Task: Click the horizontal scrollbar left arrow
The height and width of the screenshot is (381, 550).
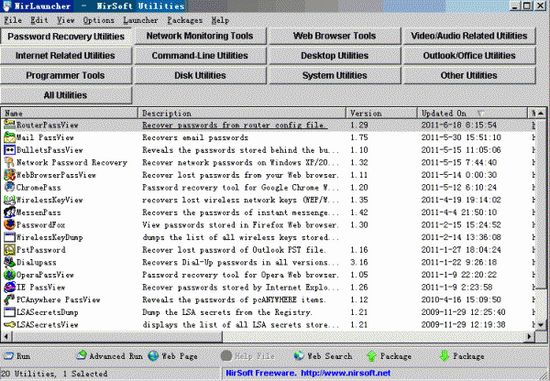Action: (6, 337)
